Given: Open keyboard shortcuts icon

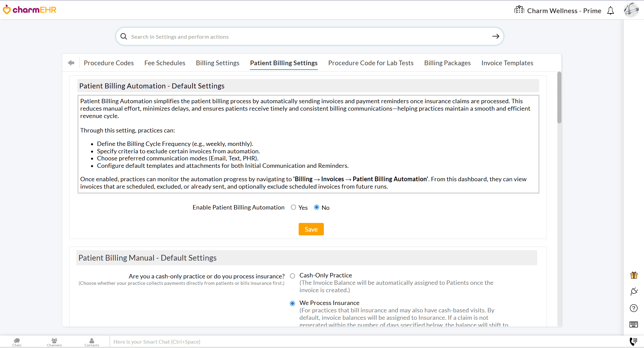Looking at the screenshot, I should pyautogui.click(x=634, y=324).
